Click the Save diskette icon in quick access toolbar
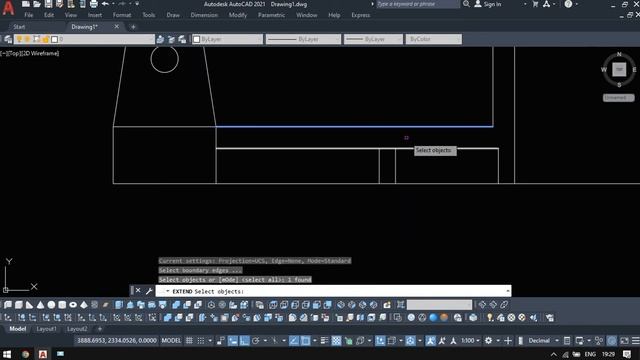This screenshot has height=360, width=640. [48, 4]
